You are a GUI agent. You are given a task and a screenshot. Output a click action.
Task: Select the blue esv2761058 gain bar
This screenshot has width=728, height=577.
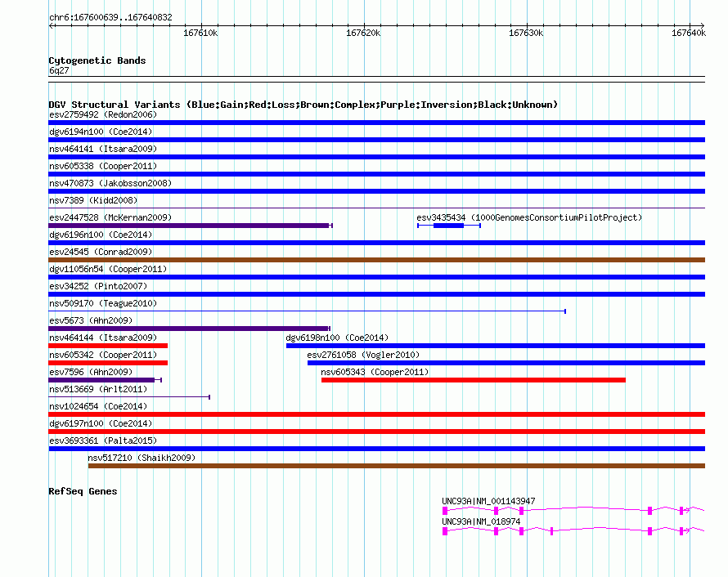coord(506,363)
